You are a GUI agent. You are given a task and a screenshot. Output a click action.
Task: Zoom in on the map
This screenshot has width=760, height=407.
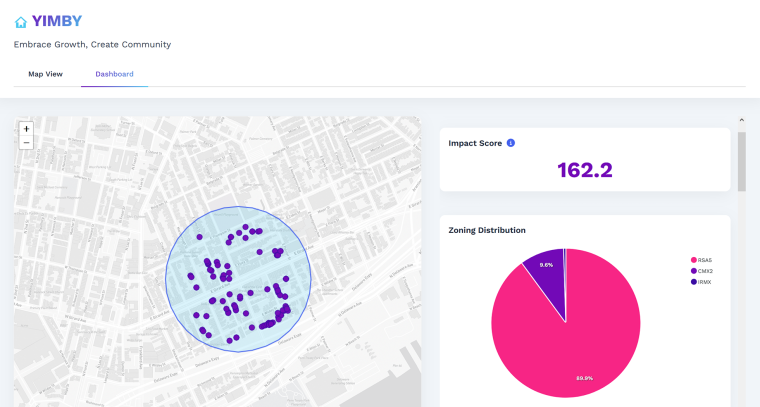(26, 129)
